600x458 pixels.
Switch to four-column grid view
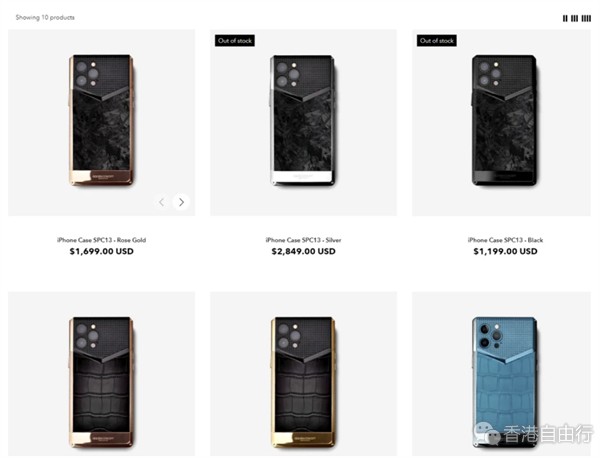pyautogui.click(x=586, y=18)
